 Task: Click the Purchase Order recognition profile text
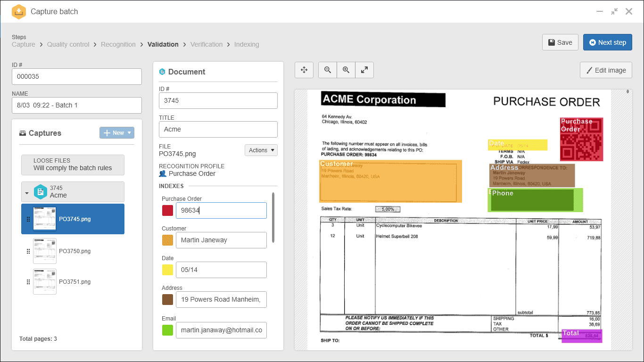[x=192, y=174]
